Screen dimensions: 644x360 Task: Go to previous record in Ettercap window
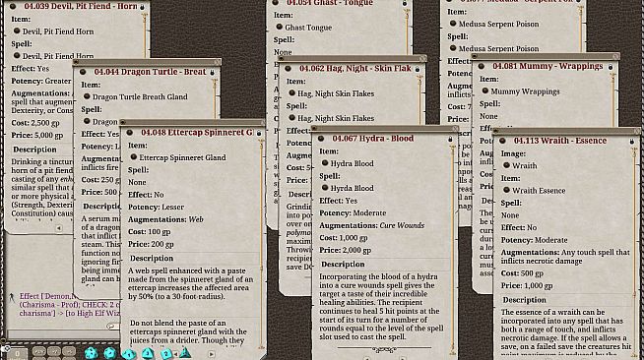coord(176,354)
